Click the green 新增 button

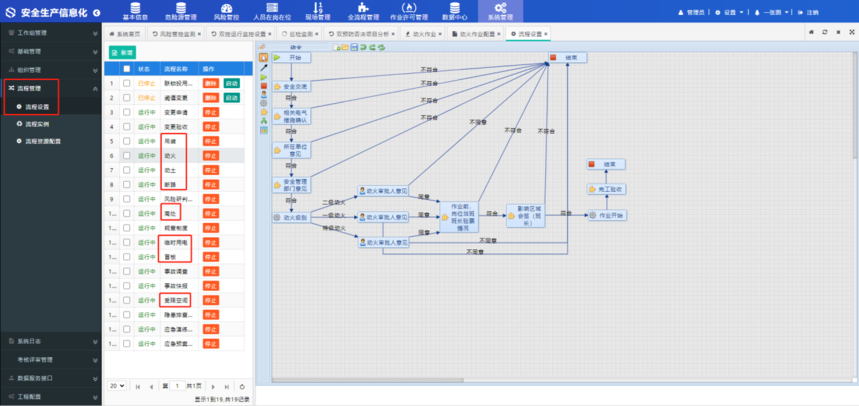pyautogui.click(x=123, y=51)
